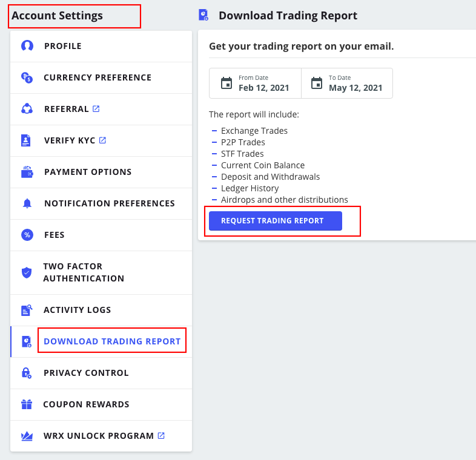This screenshot has width=476, height=460.
Task: Click the 'Exchange Trades' list item
Action: click(x=254, y=131)
